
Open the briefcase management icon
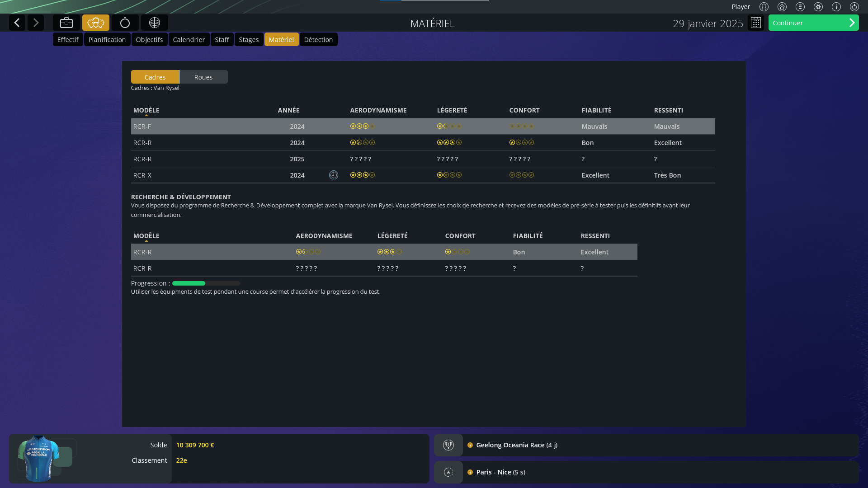[x=66, y=23]
